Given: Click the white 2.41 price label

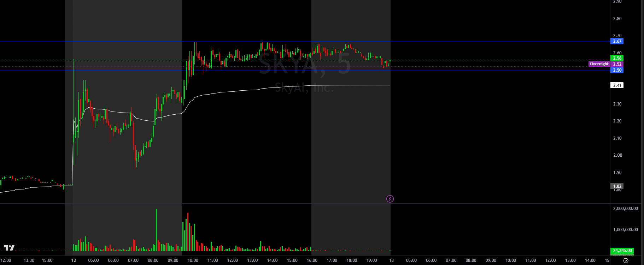Looking at the screenshot, I should click(617, 85).
